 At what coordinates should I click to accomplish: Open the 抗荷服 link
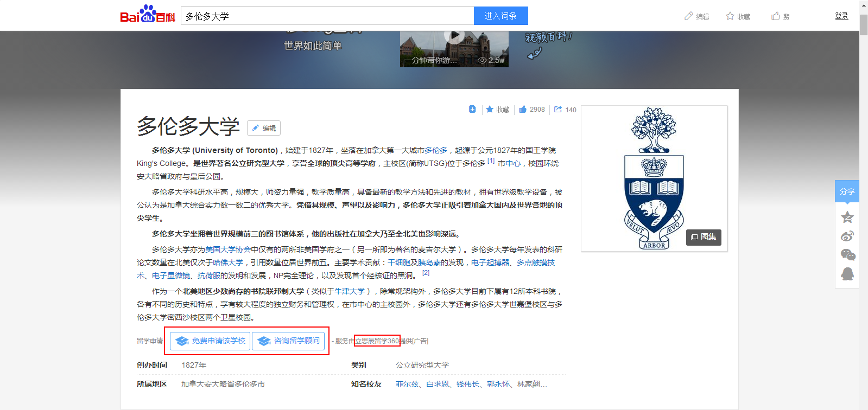pos(209,276)
